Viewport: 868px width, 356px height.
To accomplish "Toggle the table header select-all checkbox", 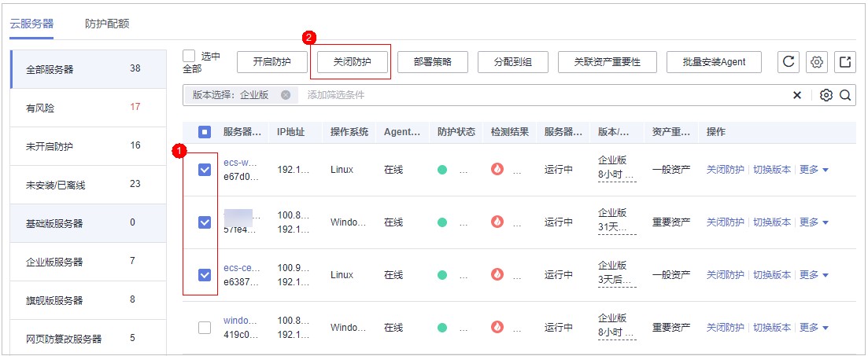I will click(x=205, y=132).
